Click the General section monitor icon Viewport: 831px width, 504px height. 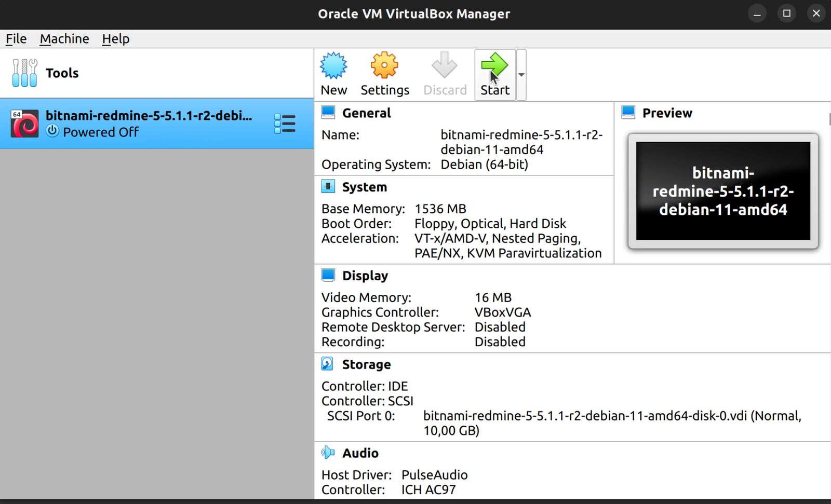click(328, 112)
